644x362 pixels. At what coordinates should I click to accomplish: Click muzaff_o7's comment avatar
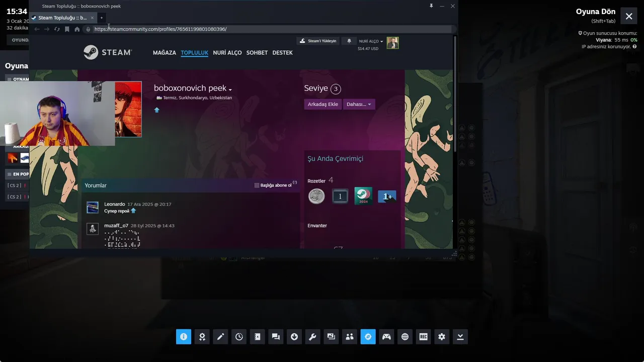click(x=93, y=229)
